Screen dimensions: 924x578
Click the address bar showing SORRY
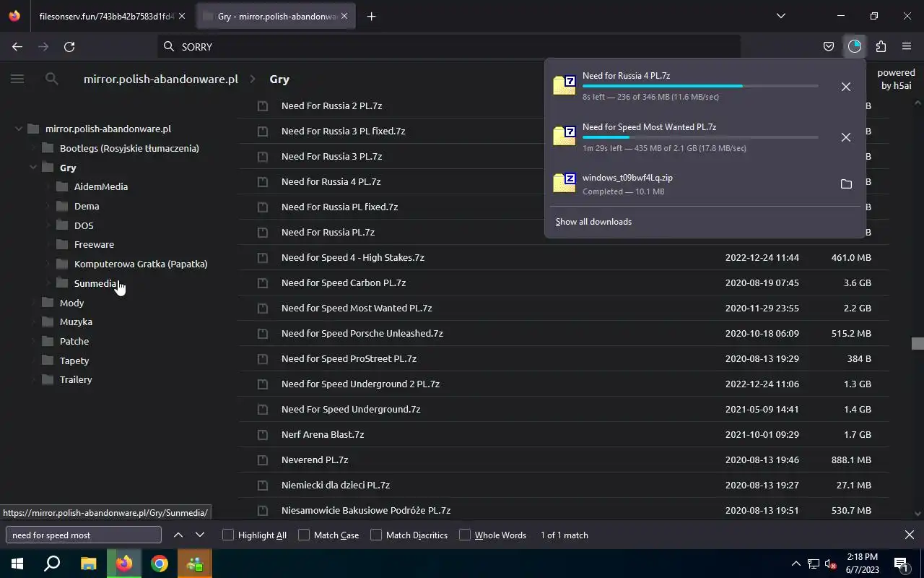click(449, 46)
